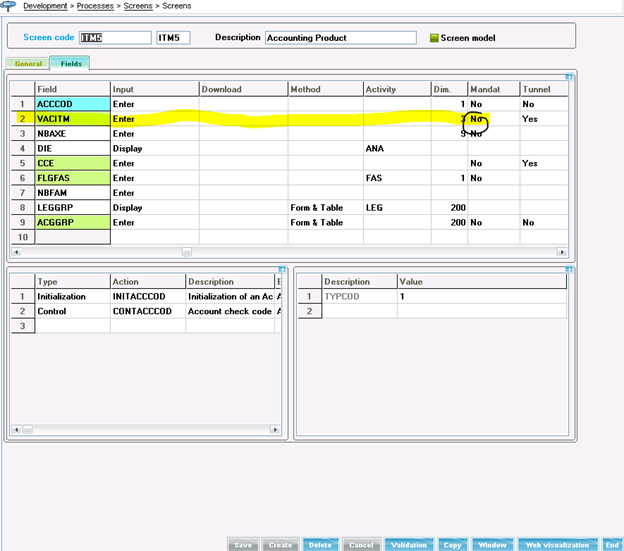
Task: Click the application logo icon in breadcrumb bar
Action: (x=10, y=6)
